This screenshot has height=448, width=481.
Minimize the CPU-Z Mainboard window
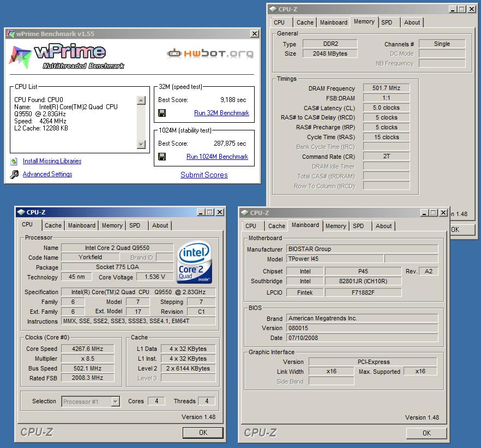[424, 213]
